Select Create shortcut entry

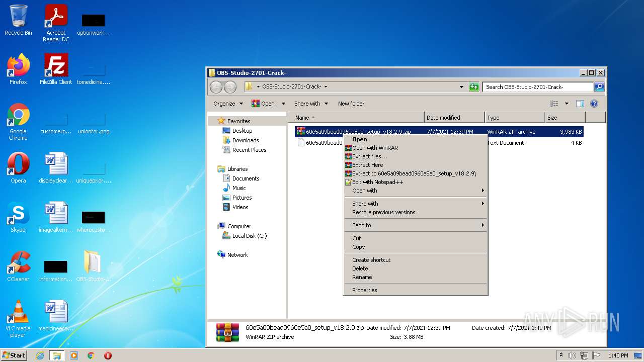pyautogui.click(x=415, y=260)
